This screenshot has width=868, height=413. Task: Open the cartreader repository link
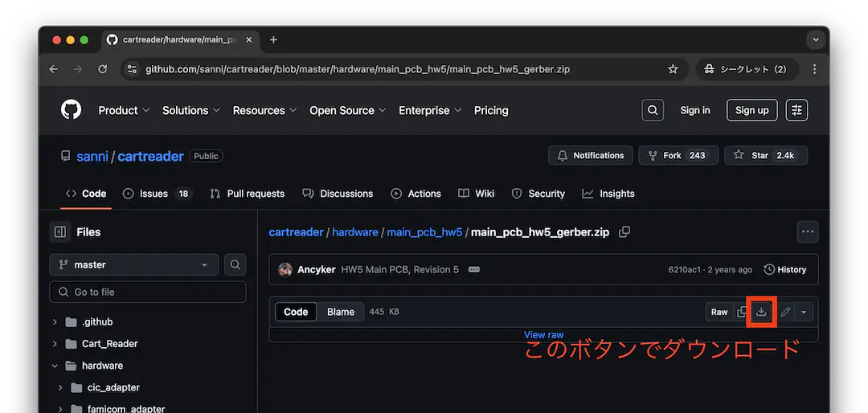coord(150,156)
